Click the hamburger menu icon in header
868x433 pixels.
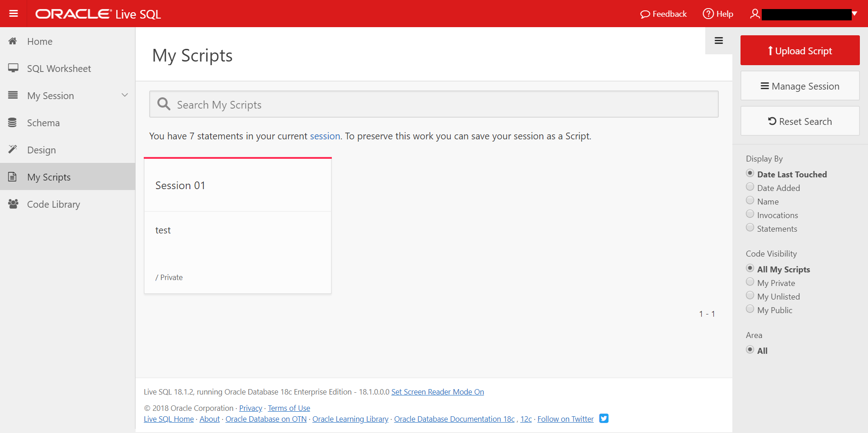coord(14,14)
